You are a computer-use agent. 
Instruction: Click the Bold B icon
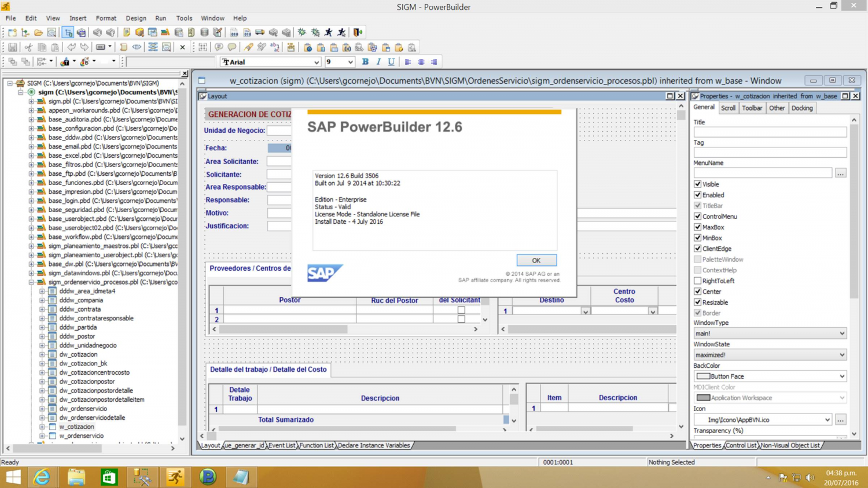(x=365, y=62)
